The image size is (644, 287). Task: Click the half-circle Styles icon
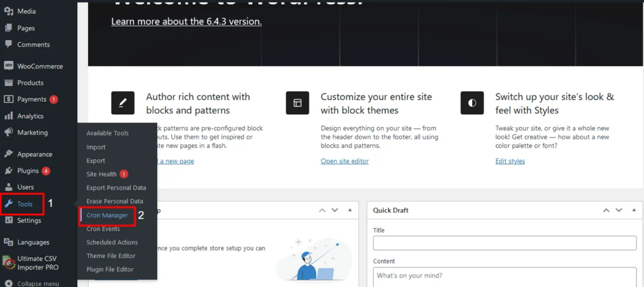tap(472, 102)
